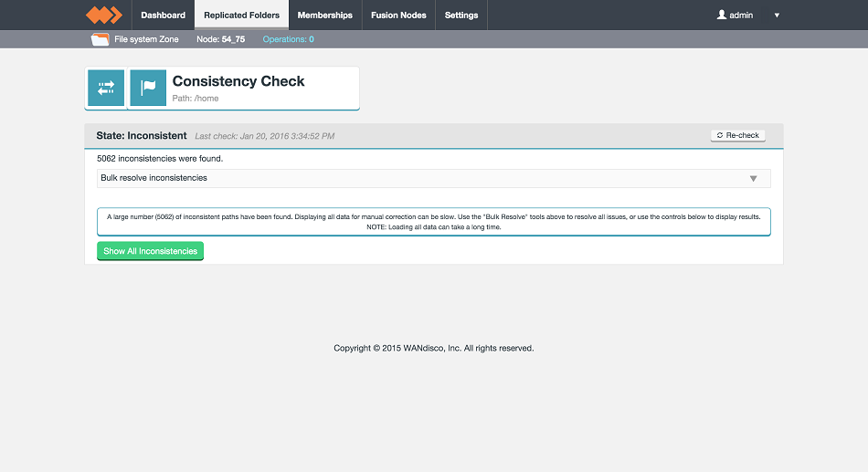
Task: Open the Fusion Nodes tab
Action: click(x=398, y=15)
